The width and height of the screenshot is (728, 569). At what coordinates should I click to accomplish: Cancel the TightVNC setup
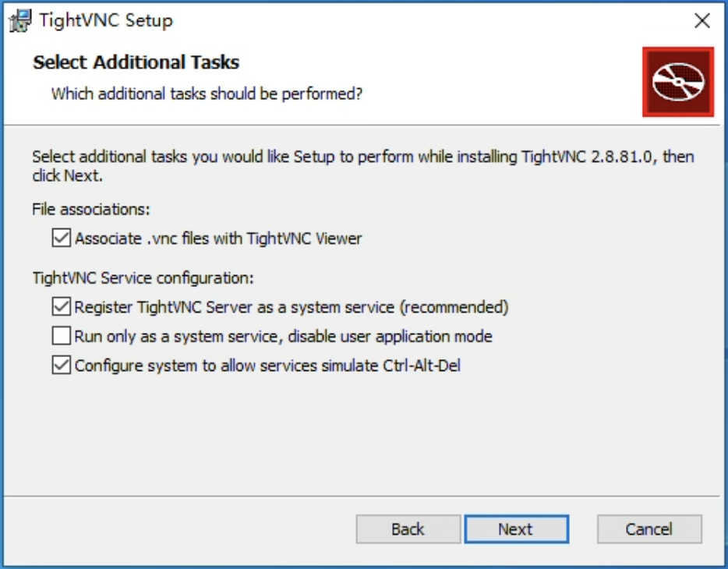pos(649,528)
